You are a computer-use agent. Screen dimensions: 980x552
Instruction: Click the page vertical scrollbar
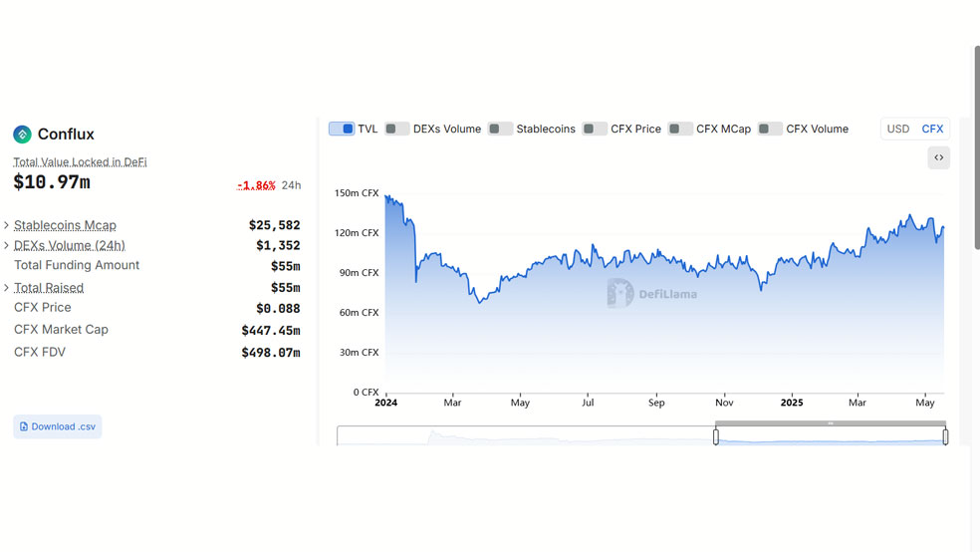coord(977,147)
